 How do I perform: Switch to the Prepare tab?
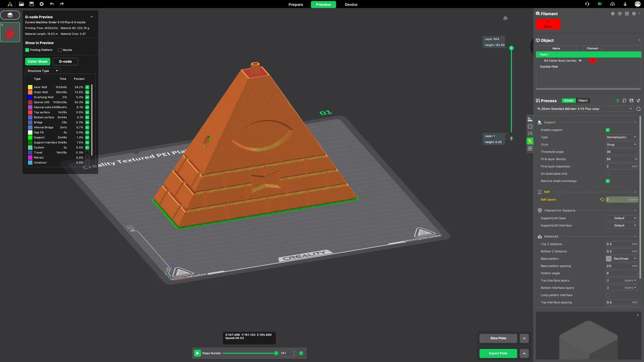[x=296, y=4]
